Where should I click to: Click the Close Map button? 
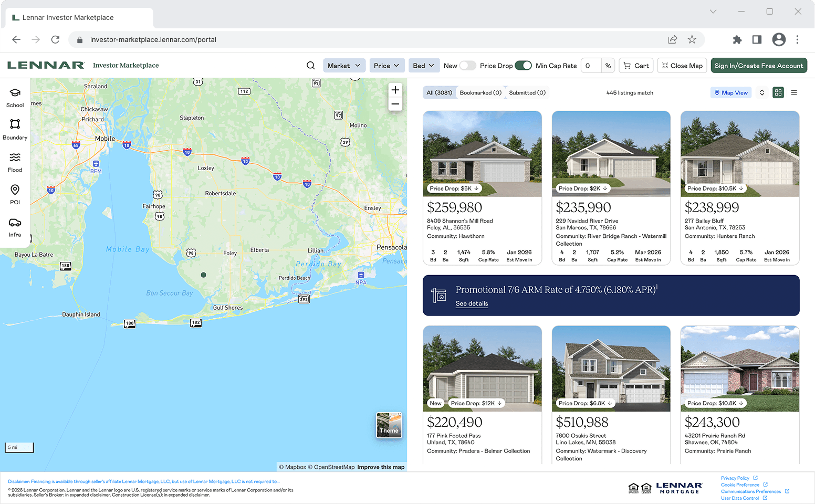(x=682, y=66)
